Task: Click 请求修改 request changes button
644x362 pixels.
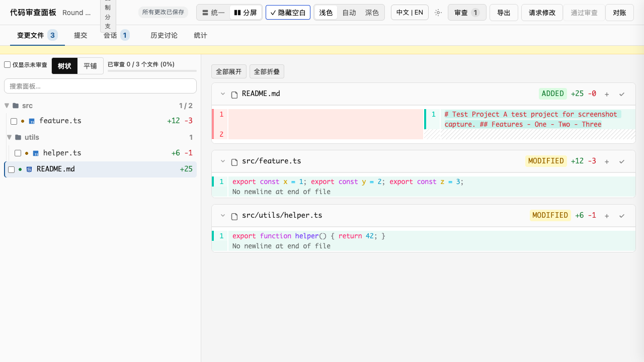Action: (542, 13)
